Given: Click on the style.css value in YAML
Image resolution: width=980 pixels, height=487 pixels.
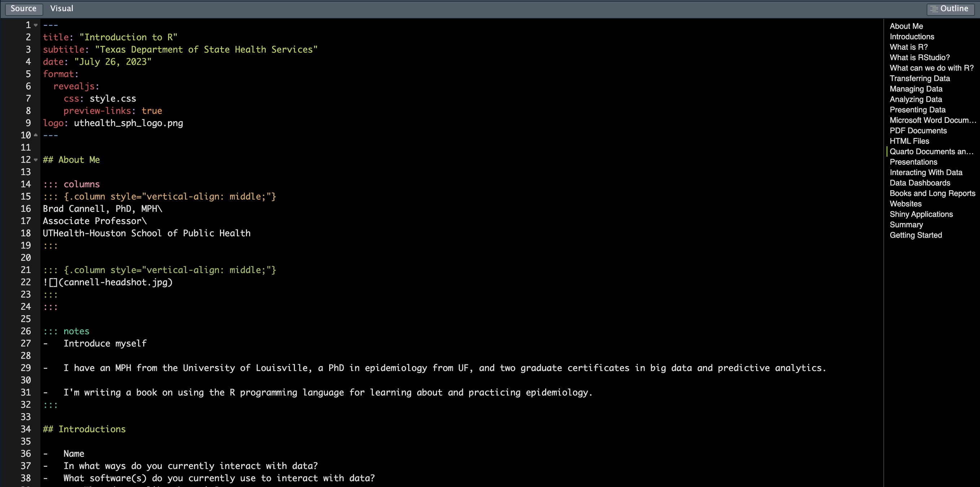Looking at the screenshot, I should click(x=112, y=98).
